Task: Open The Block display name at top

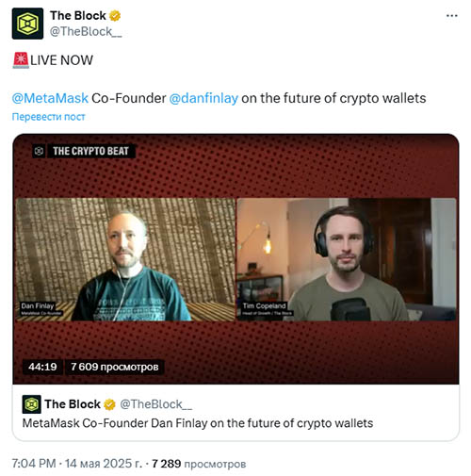Action: [78, 16]
